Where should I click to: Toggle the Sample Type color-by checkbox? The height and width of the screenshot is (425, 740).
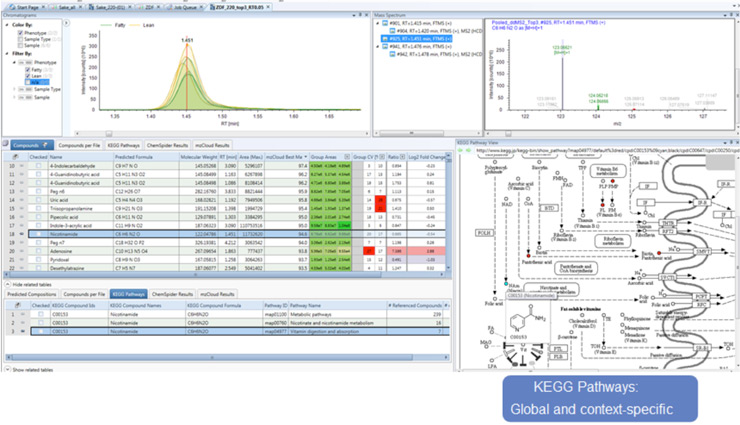tap(20, 39)
